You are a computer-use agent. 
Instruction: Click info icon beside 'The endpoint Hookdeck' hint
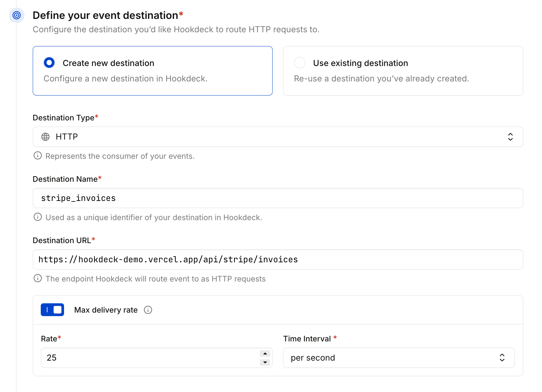[38, 279]
